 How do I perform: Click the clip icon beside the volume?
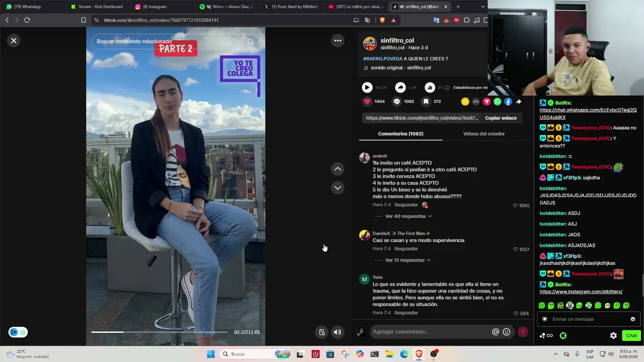tap(322, 332)
